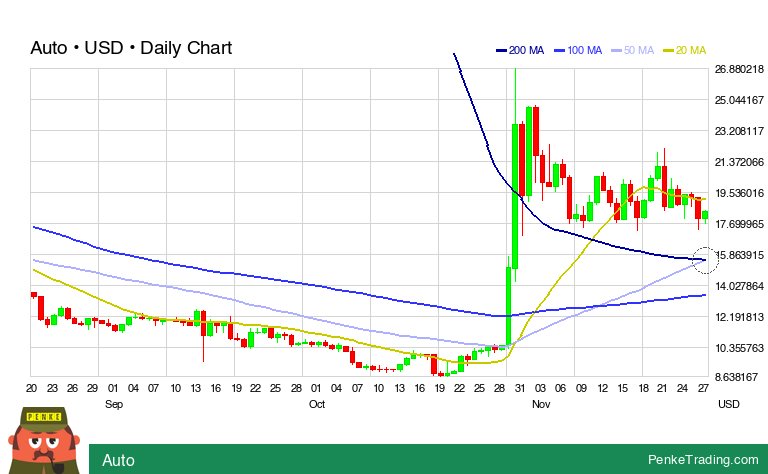Click the Oct month label
768x474 pixels.
click(317, 404)
